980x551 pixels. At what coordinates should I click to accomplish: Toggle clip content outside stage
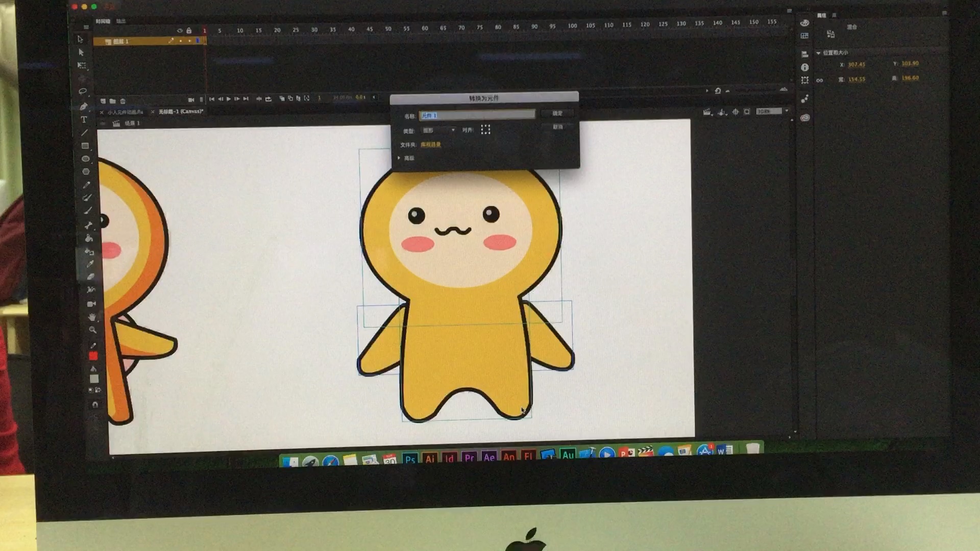pos(747,112)
